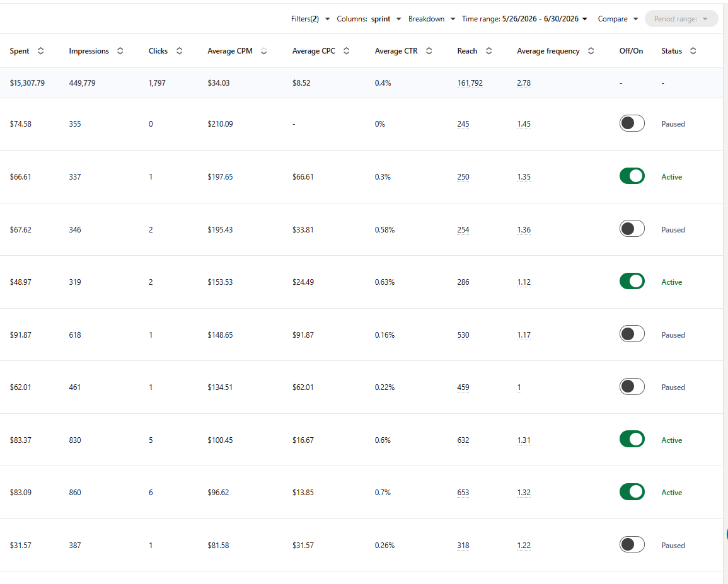Viewport: 728px width, 584px height.
Task: Click the total clicks value 1,797
Action: (x=157, y=83)
